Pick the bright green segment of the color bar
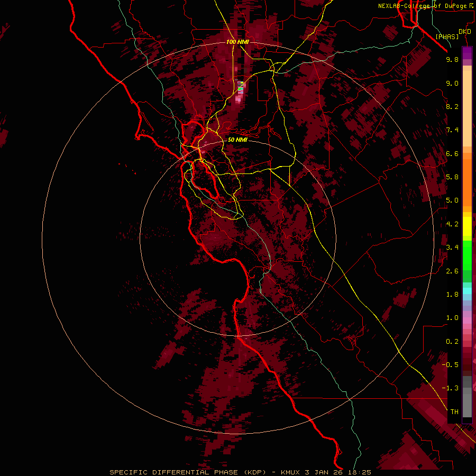The image size is (476, 476). (467, 255)
